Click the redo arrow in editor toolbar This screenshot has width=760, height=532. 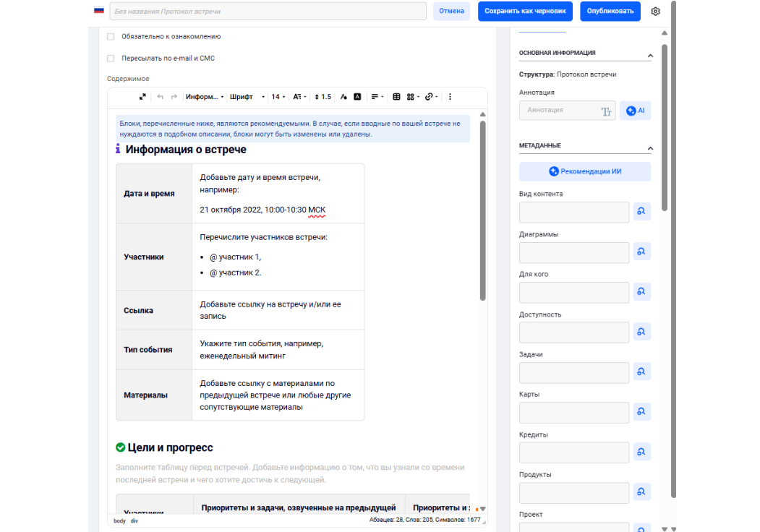(x=174, y=97)
